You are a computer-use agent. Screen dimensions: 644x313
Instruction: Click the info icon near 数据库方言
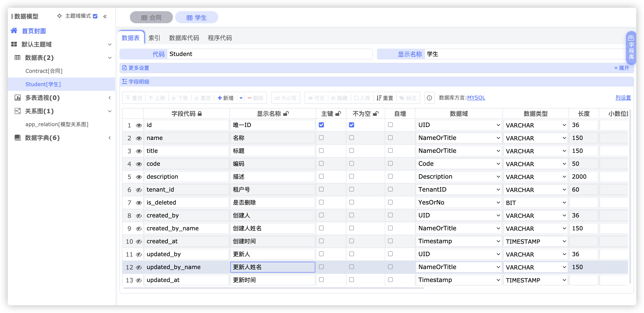click(429, 98)
